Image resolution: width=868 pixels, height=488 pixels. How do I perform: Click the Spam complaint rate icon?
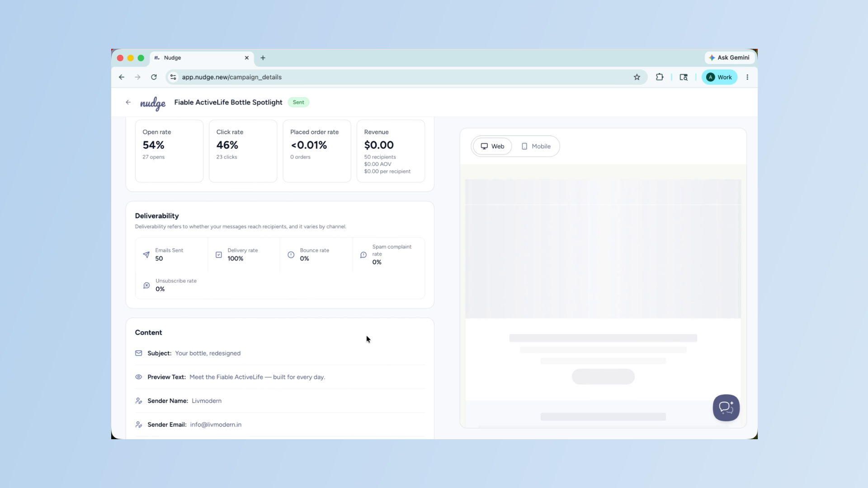tap(363, 255)
